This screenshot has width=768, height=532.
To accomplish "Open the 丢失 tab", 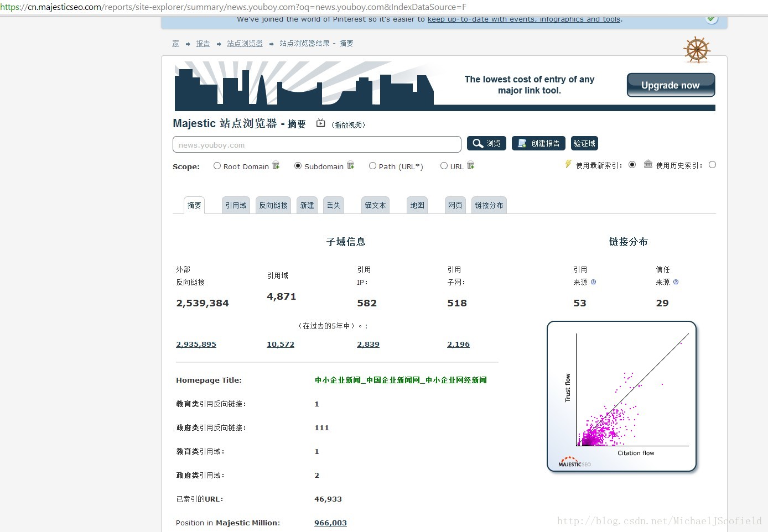I will [334, 205].
